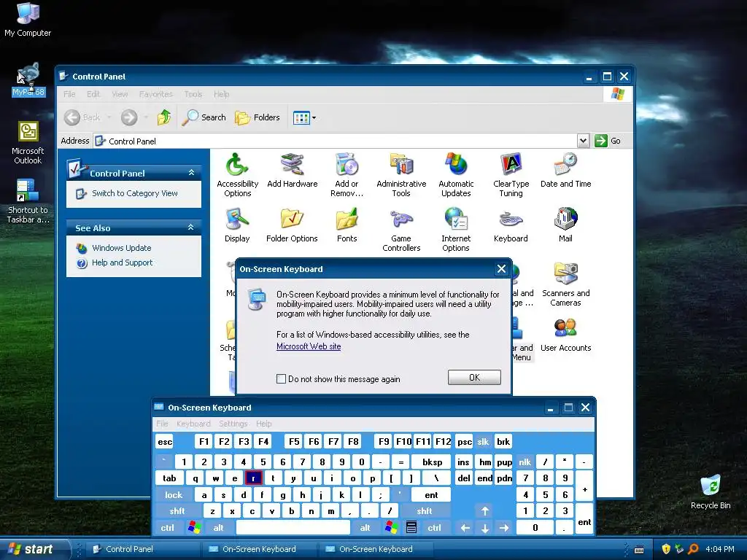Screen dimensions: 747x560
Task: Open the Windows Update link
Action: (122, 248)
